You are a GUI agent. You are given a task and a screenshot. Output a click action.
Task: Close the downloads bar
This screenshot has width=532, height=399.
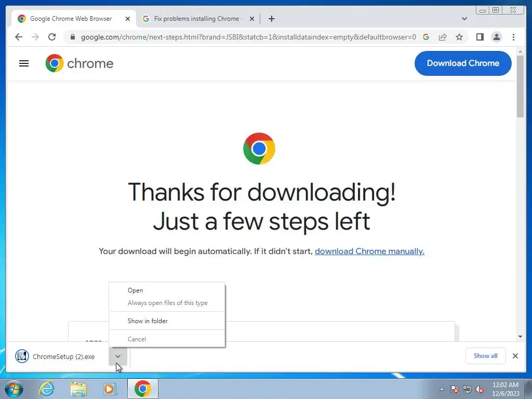pos(515,356)
